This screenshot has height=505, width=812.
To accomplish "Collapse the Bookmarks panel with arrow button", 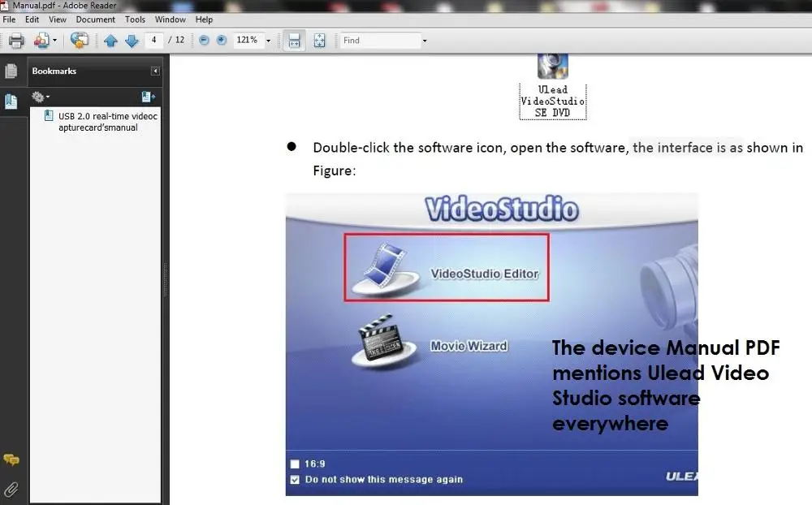I will click(x=155, y=71).
